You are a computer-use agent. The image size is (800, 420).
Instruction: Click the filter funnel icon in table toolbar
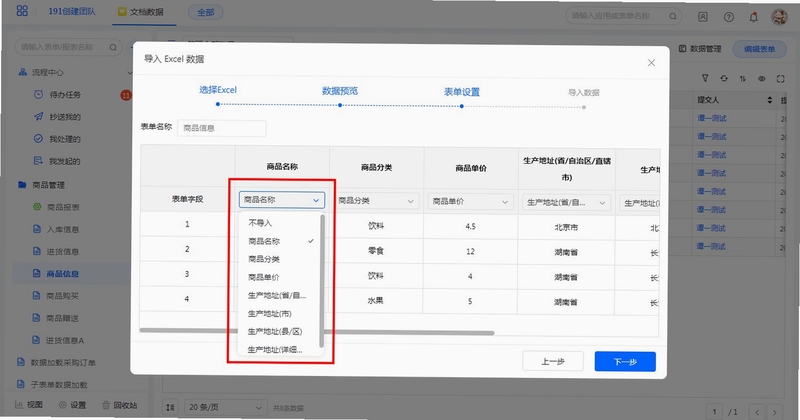click(x=705, y=78)
